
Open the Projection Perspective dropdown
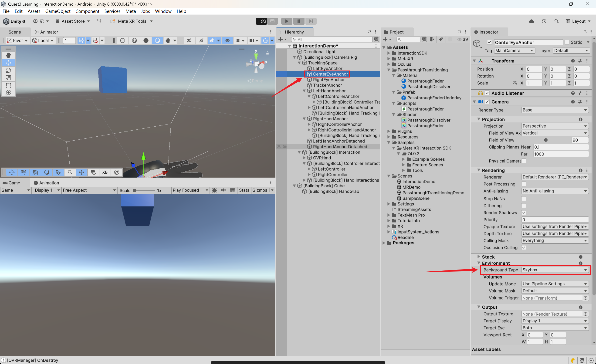click(x=555, y=126)
